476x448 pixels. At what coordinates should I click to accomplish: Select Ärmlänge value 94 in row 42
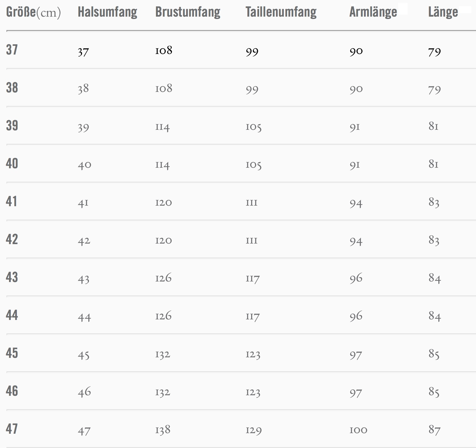(x=356, y=241)
